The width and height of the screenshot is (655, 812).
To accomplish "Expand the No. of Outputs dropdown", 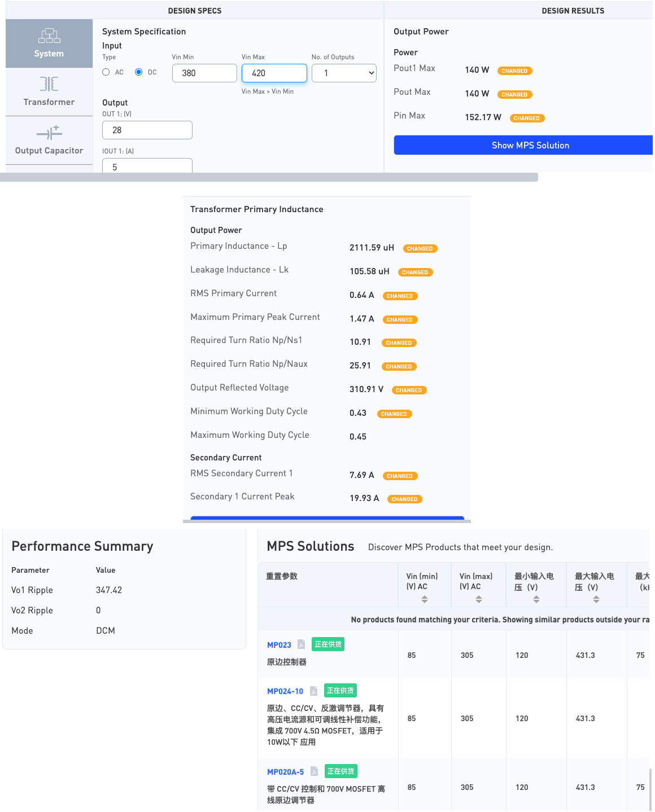I will point(344,73).
